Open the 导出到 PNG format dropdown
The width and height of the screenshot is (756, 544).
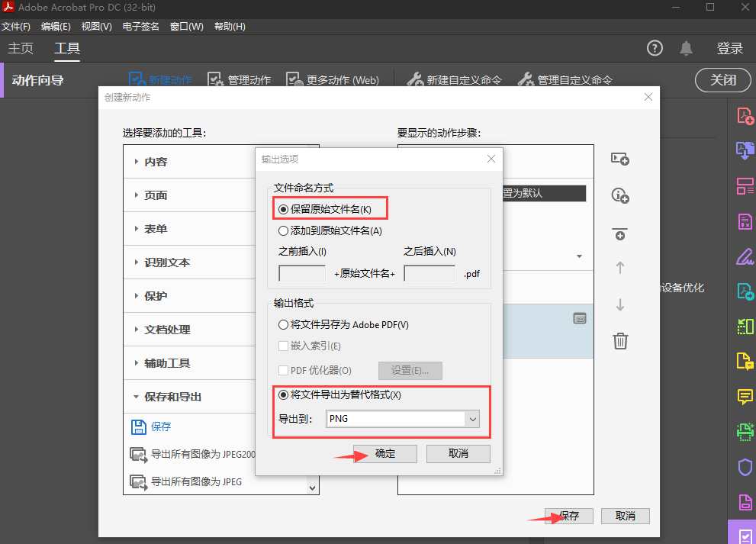click(473, 419)
